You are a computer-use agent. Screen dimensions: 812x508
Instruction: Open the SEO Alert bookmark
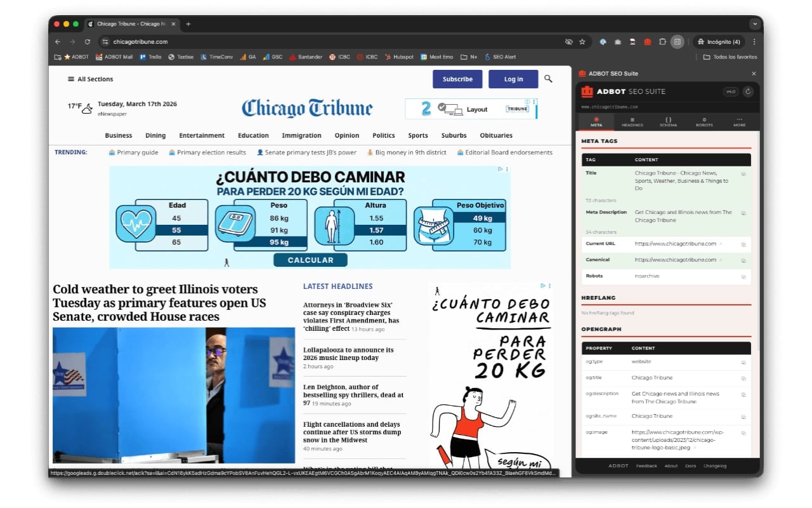click(500, 57)
